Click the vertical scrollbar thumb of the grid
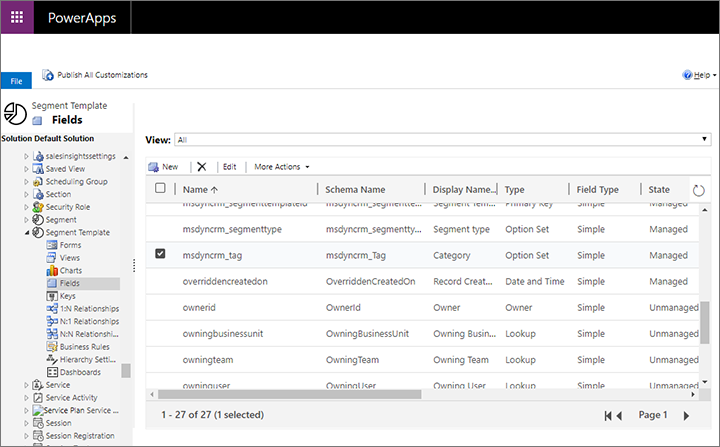 pos(705,323)
